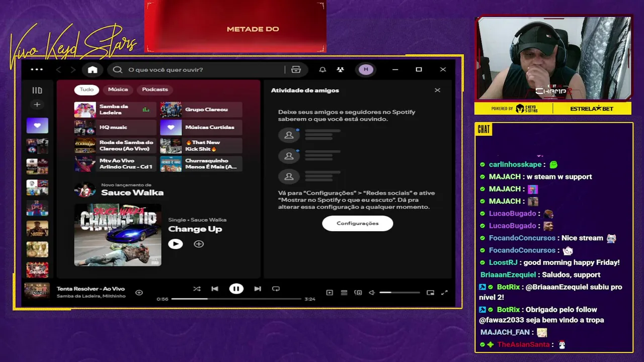Open 'Tenta Resolver - Ao Vivo' track title
644x362 pixels.
point(91,289)
